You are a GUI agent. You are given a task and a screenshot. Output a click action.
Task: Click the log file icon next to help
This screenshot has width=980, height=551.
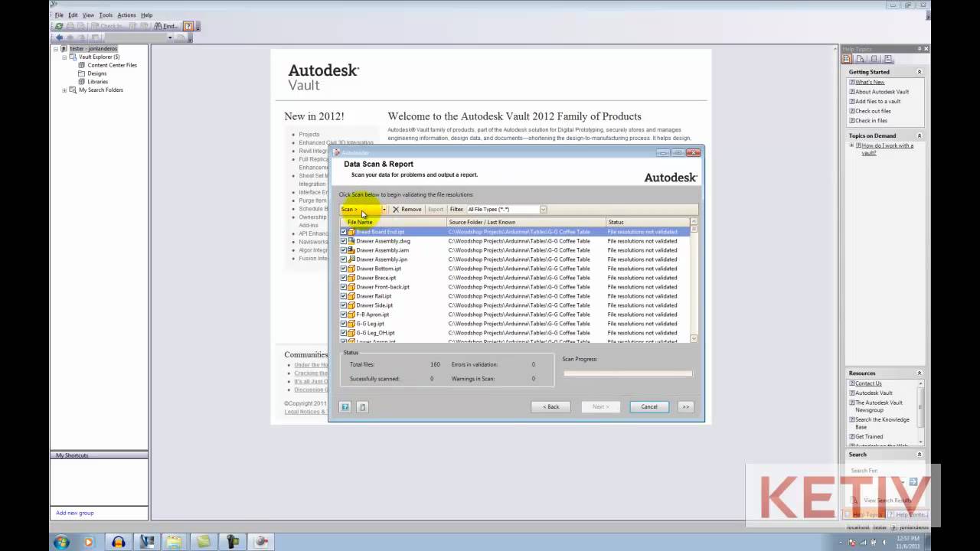363,407
